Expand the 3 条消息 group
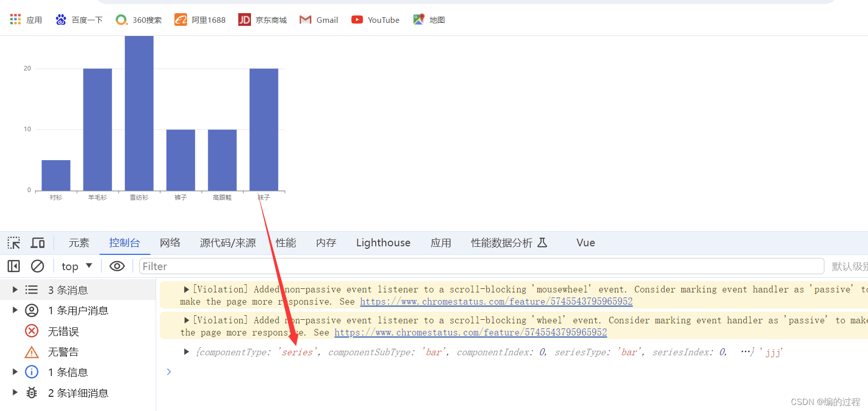This screenshot has width=868, height=411. pos(15,290)
